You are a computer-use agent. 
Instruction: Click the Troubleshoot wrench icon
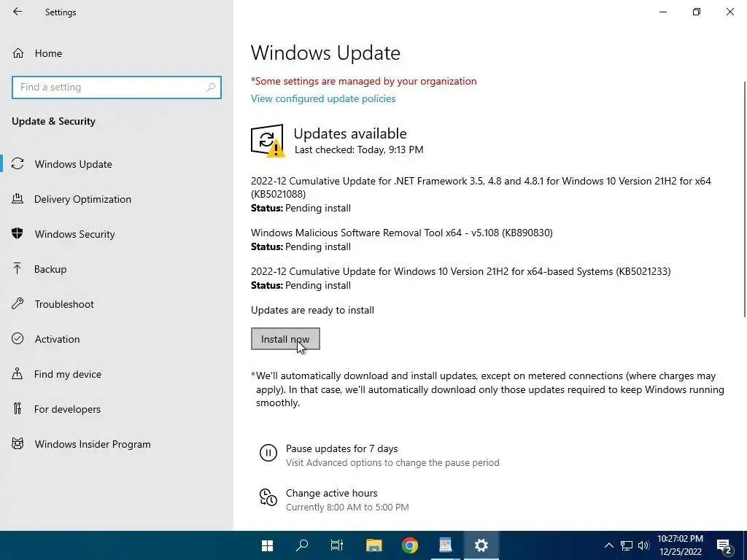point(18,303)
